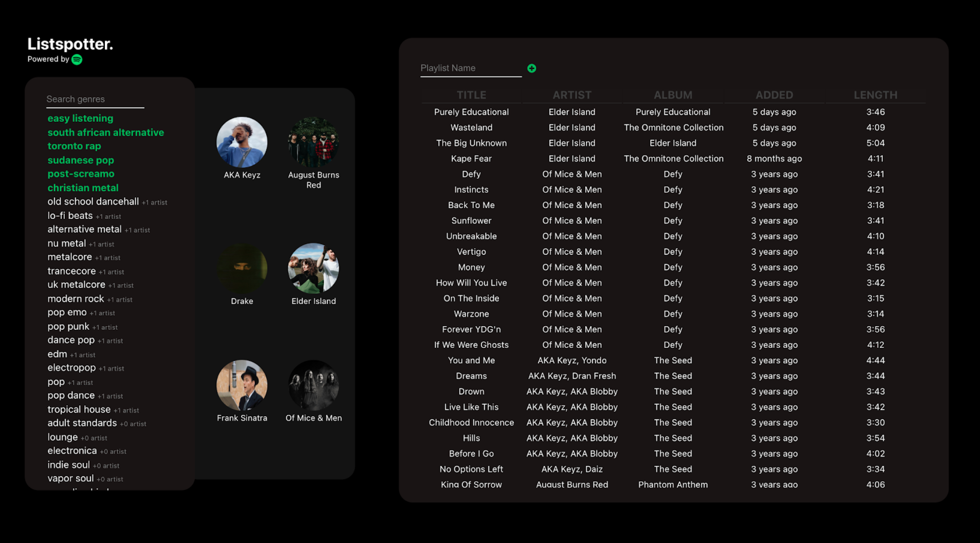Click the You and Me track title
Screen dimensions: 980x543
(x=471, y=361)
